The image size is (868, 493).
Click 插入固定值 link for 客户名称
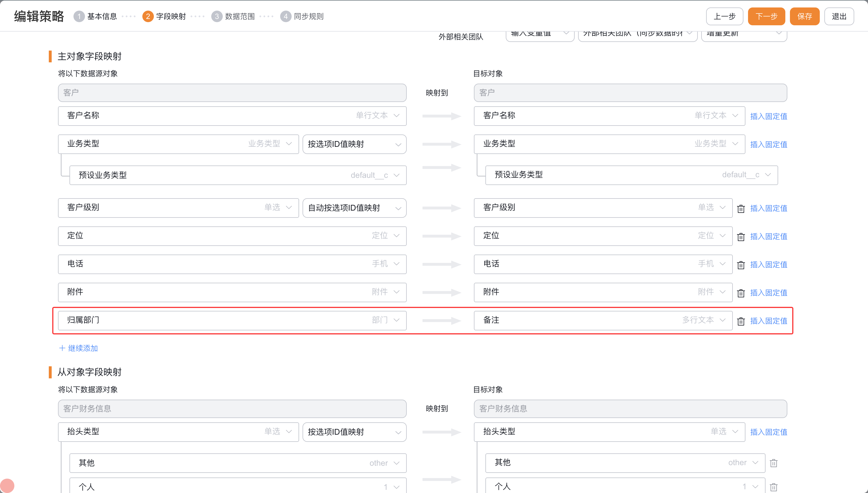coord(769,116)
